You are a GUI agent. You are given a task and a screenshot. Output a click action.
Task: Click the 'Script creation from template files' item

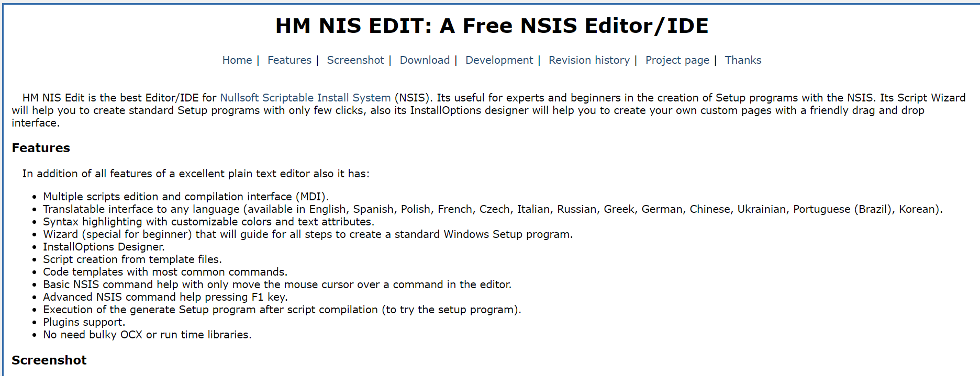[x=132, y=259]
